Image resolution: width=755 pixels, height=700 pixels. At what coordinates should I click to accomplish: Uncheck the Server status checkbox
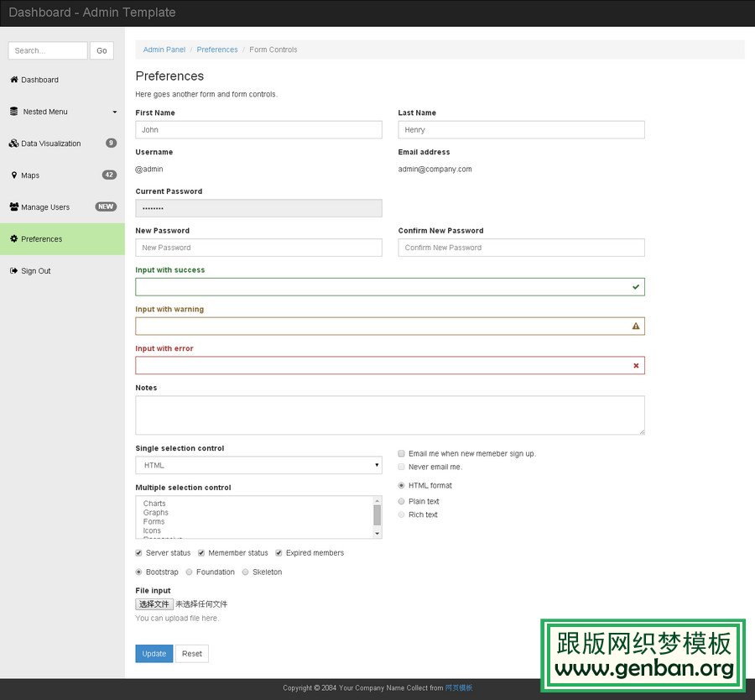coord(139,553)
